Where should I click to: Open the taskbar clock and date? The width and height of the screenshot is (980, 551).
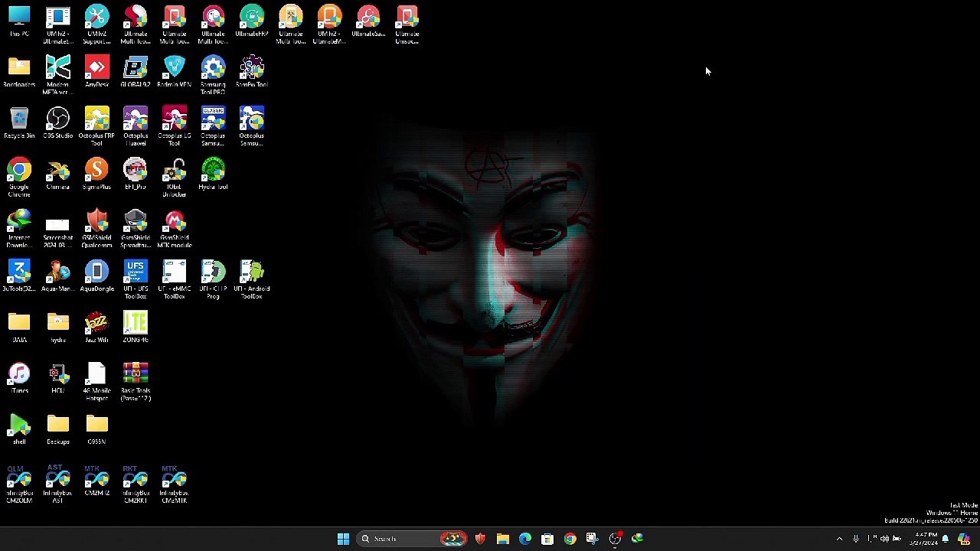click(923, 539)
